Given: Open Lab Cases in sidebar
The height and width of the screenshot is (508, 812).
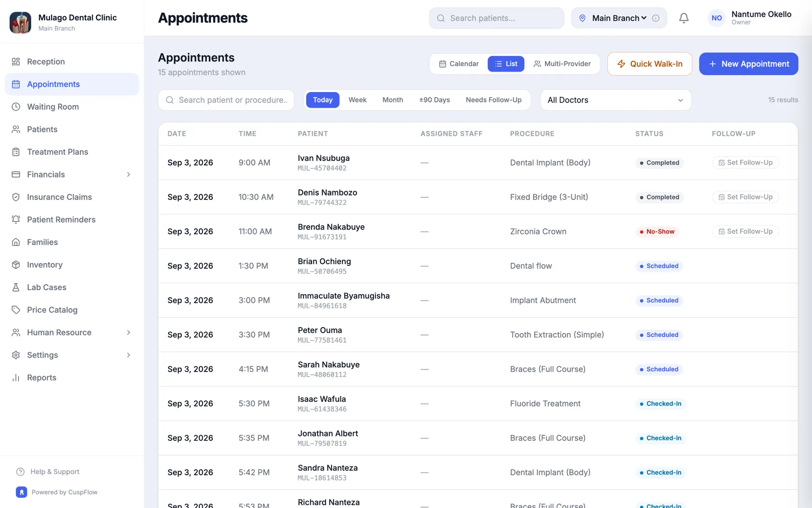Looking at the screenshot, I should tap(72, 287).
